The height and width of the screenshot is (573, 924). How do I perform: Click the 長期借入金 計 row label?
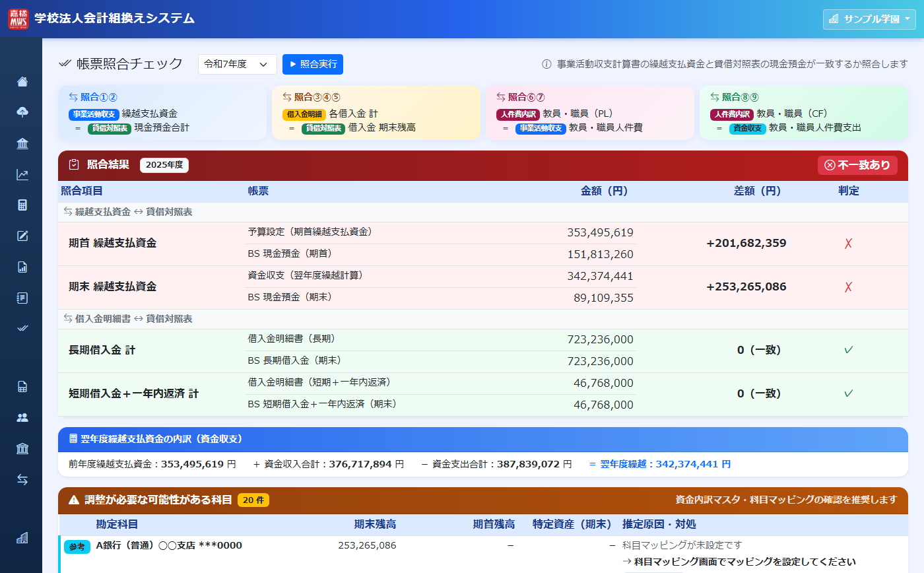click(x=102, y=350)
